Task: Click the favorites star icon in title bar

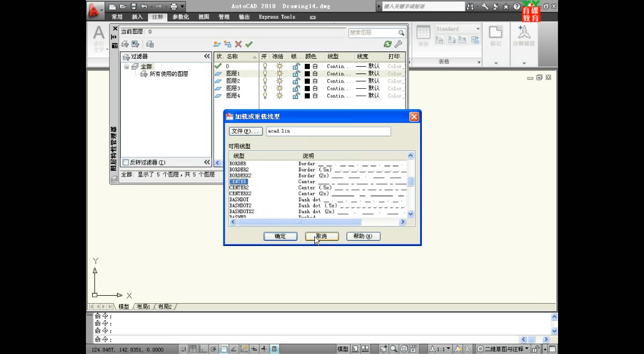Action: point(506,6)
